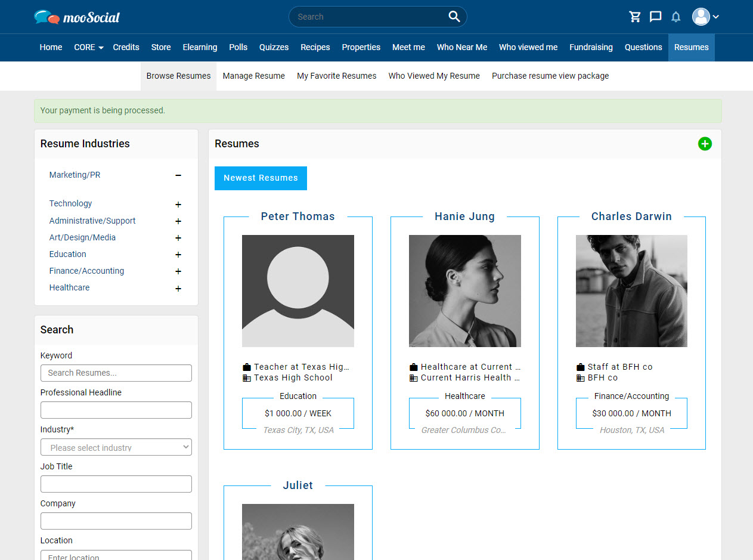Open Charles Darwin resume name link
Image resolution: width=753 pixels, height=560 pixels.
click(x=631, y=216)
